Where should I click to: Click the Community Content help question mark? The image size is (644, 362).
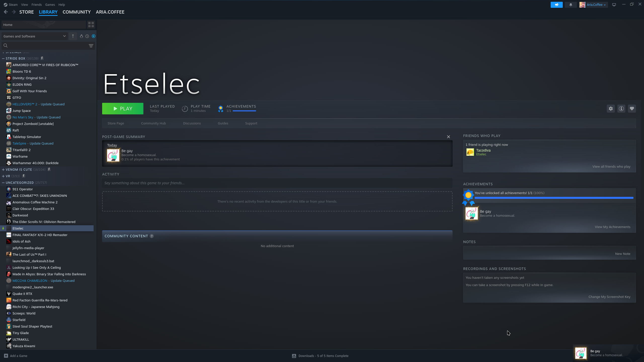tap(152, 236)
